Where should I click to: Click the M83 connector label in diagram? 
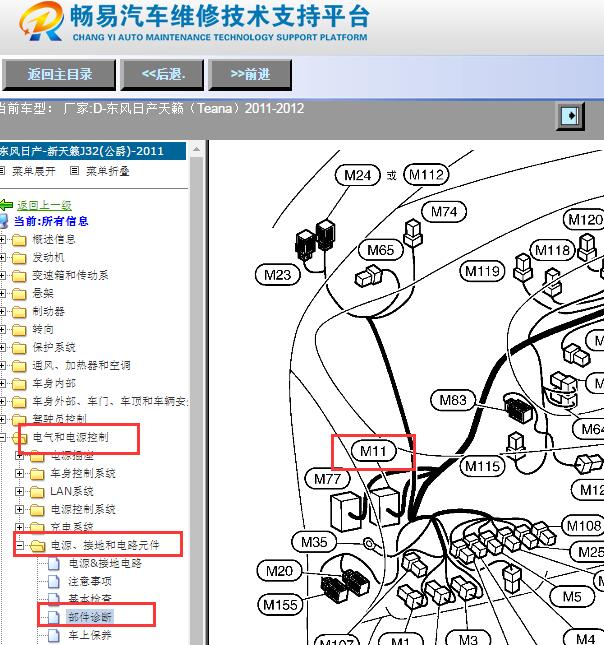pos(453,400)
